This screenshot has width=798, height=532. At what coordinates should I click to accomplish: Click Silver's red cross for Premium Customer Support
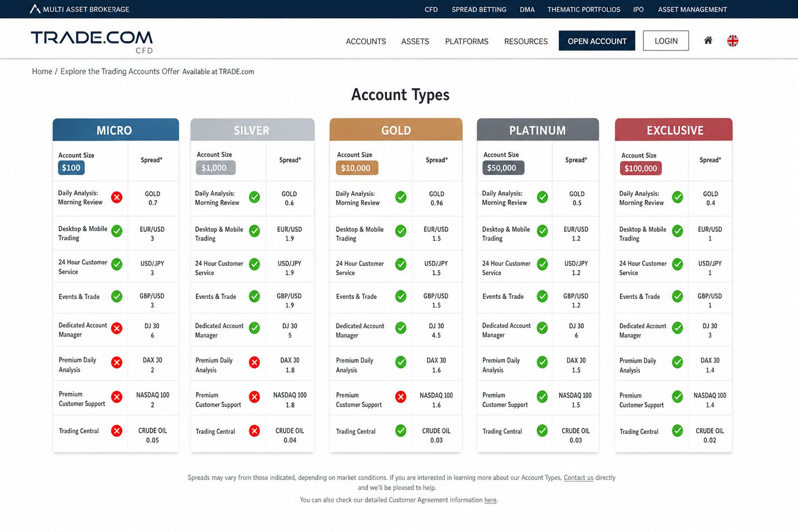click(255, 397)
